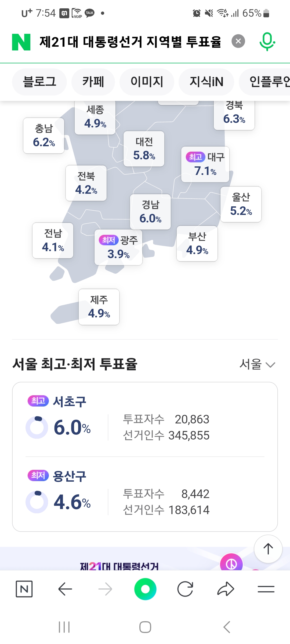
Task: Select the 광주 3.9% region on map
Action: 118,247
